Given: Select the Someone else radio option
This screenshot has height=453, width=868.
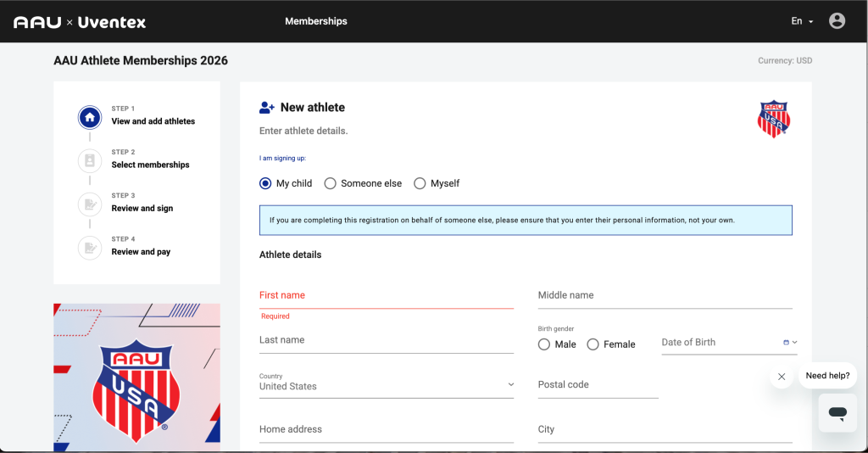Looking at the screenshot, I should coord(331,183).
